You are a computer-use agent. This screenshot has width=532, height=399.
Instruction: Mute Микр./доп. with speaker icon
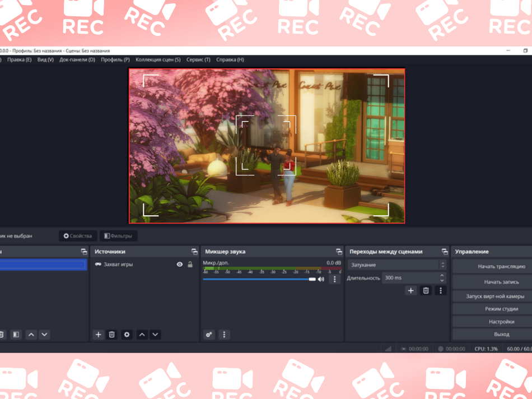(x=321, y=279)
